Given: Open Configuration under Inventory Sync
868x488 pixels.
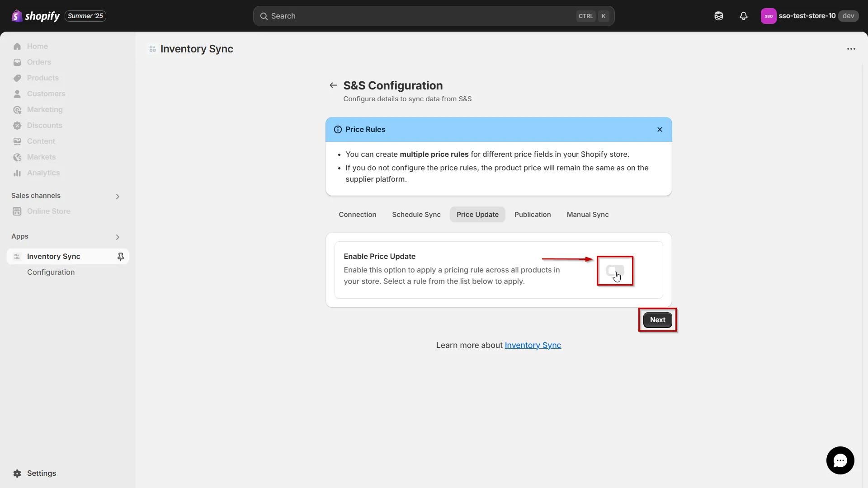Looking at the screenshot, I should [51, 272].
